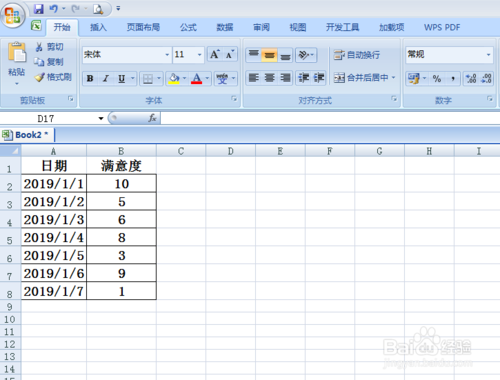Copy selection with 复制
Screen dimensions: 500x380
[49, 62]
